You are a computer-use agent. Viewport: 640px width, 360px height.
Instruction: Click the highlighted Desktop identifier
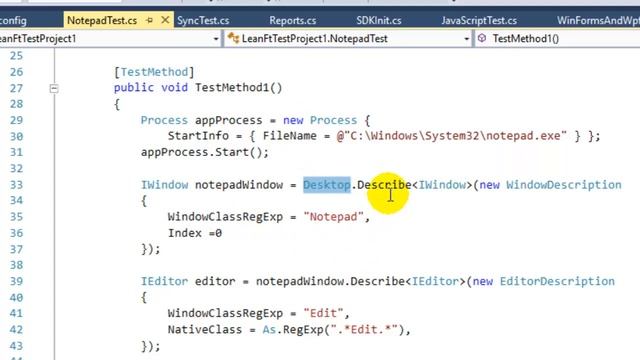click(327, 185)
